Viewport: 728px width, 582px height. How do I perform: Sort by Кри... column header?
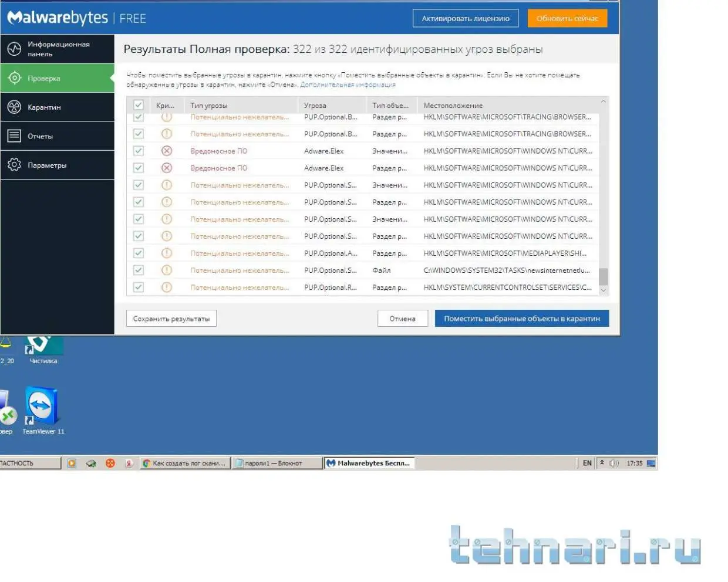[167, 106]
